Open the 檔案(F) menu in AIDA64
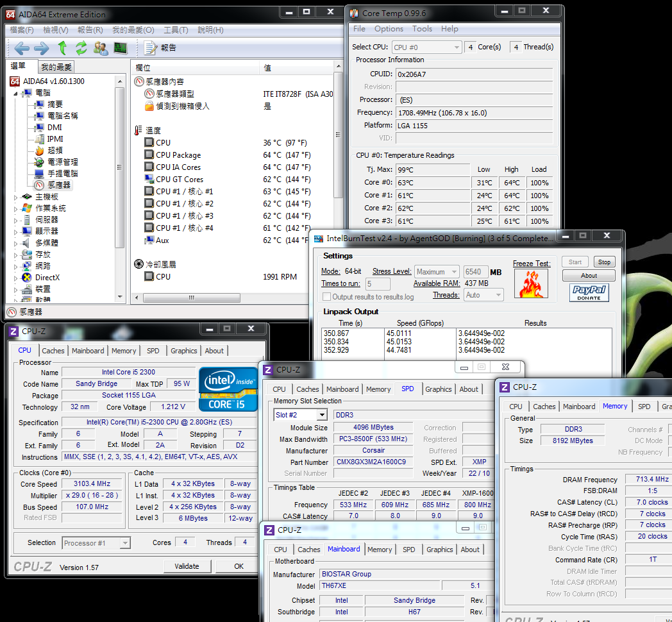Viewport: 672px width, 622px height. tap(21, 30)
